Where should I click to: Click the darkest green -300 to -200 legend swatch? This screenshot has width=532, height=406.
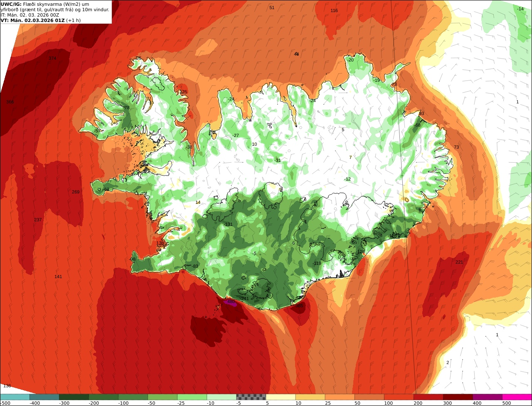tap(74, 397)
